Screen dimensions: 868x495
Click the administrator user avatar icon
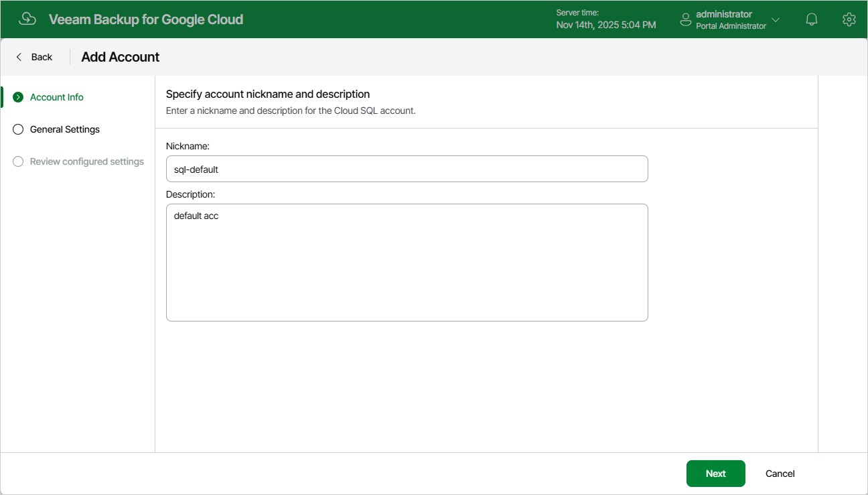(x=686, y=19)
